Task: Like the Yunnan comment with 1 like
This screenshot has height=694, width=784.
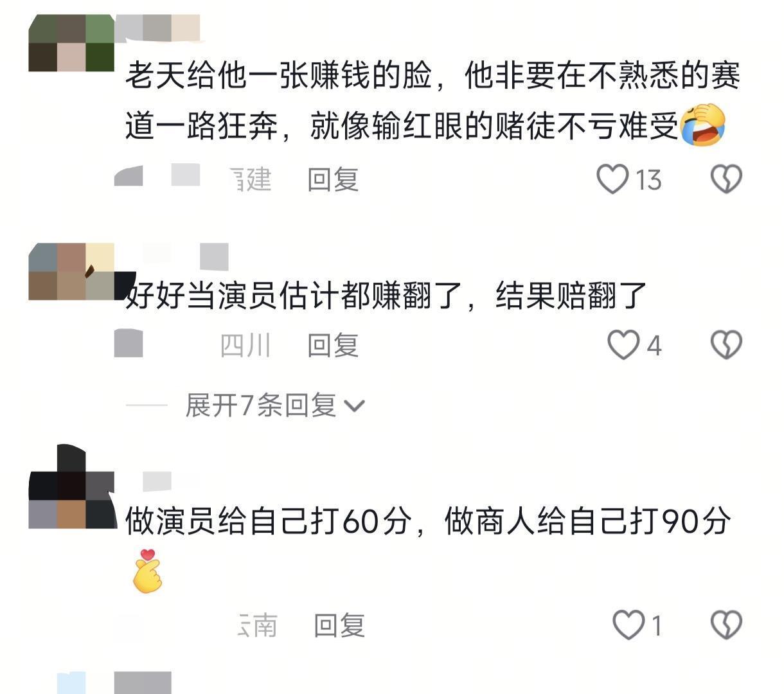Action: pos(628,625)
